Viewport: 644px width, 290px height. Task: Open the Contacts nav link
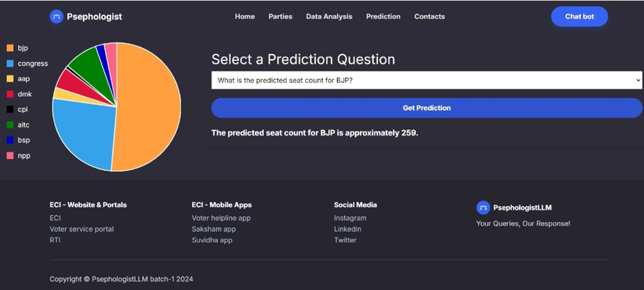point(430,17)
